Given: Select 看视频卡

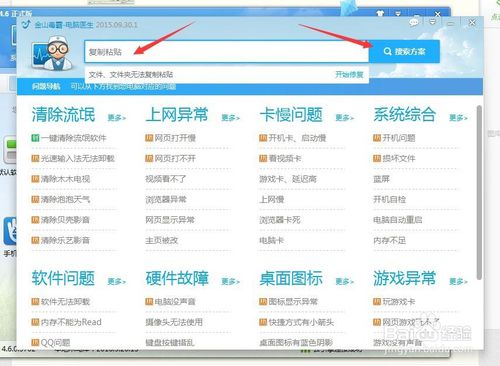Looking at the screenshot, I should tap(285, 158).
